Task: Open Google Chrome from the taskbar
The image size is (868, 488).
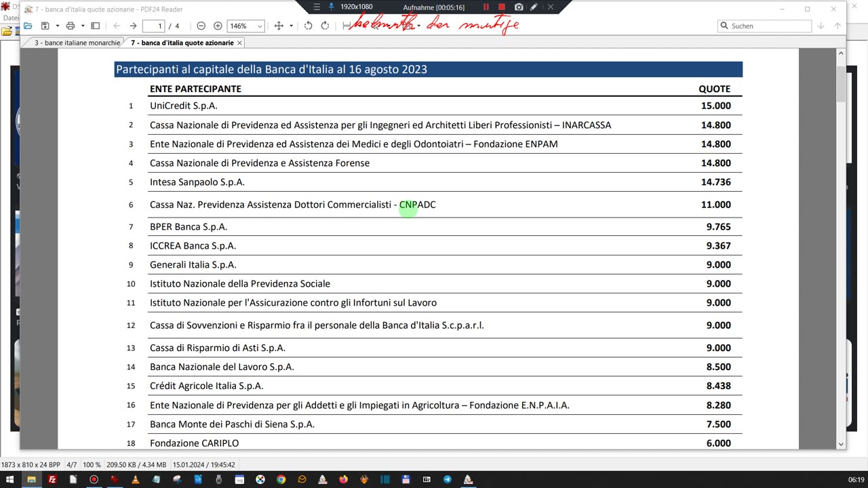Action: point(281,479)
